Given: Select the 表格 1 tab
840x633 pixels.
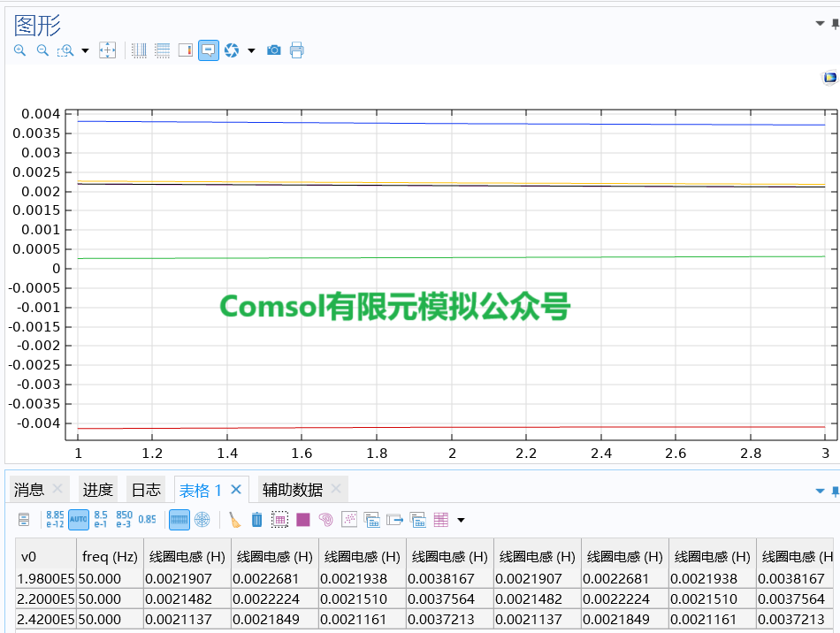Looking at the screenshot, I should coord(201,490).
